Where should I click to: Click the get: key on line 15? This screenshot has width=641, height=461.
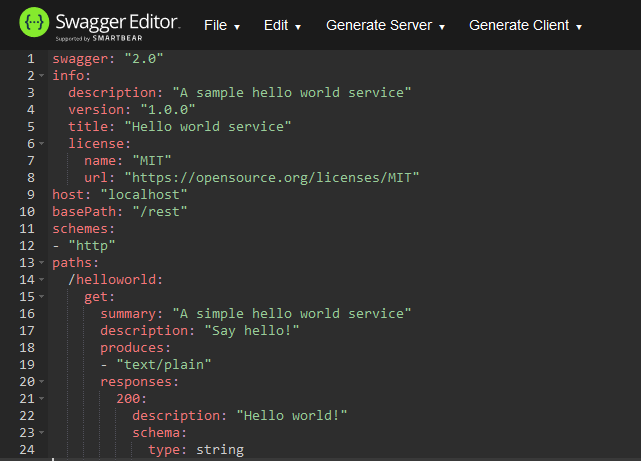click(x=99, y=297)
